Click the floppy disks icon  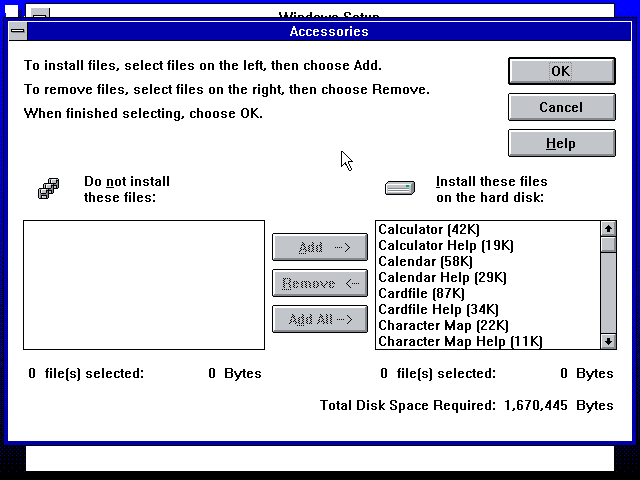(x=49, y=189)
